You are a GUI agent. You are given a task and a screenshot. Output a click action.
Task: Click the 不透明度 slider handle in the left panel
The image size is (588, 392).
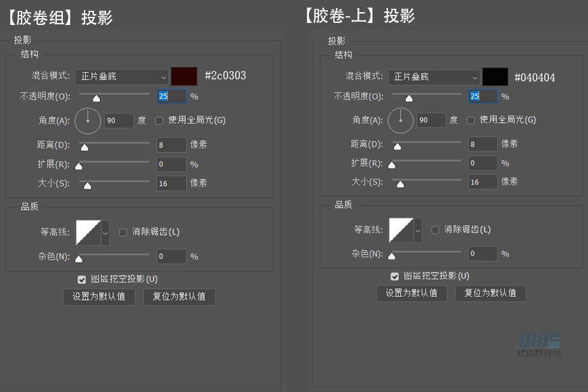pos(95,97)
